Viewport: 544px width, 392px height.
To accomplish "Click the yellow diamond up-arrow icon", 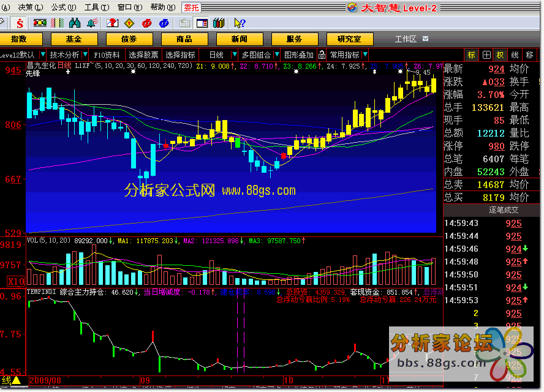I will point(129,23).
